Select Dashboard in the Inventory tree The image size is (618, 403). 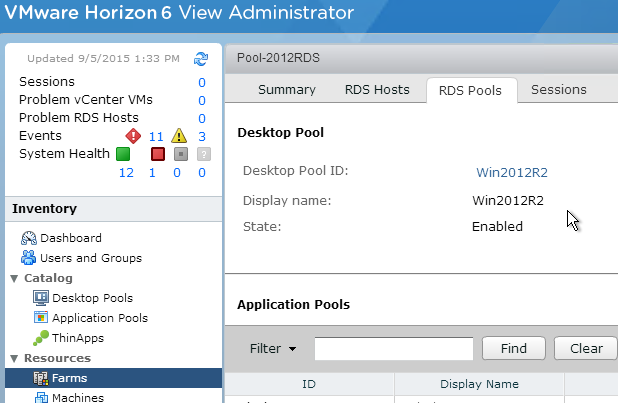coord(71,238)
